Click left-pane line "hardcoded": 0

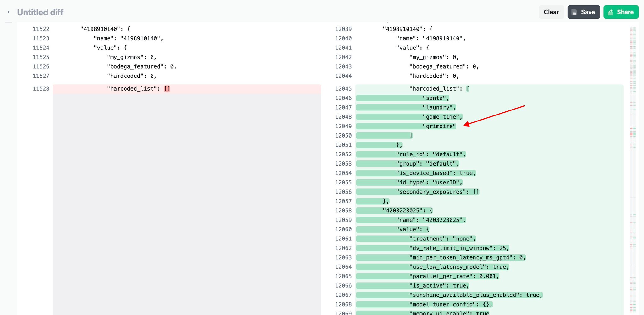[x=131, y=76]
